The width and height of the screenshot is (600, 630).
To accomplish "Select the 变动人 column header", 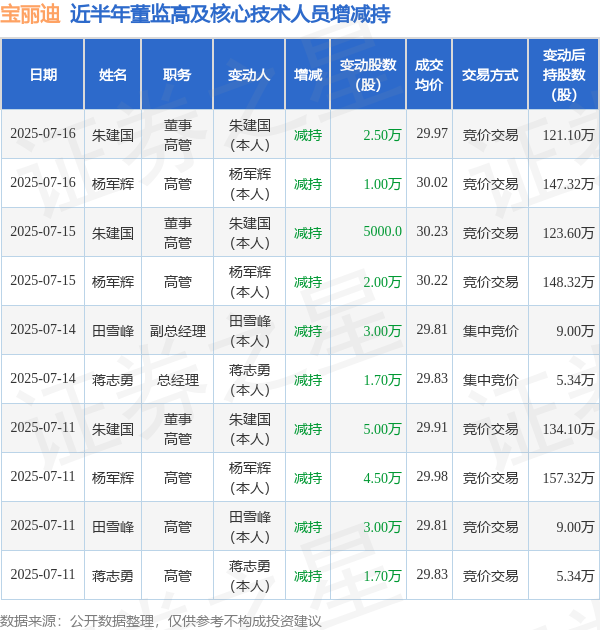I will tap(249, 75).
